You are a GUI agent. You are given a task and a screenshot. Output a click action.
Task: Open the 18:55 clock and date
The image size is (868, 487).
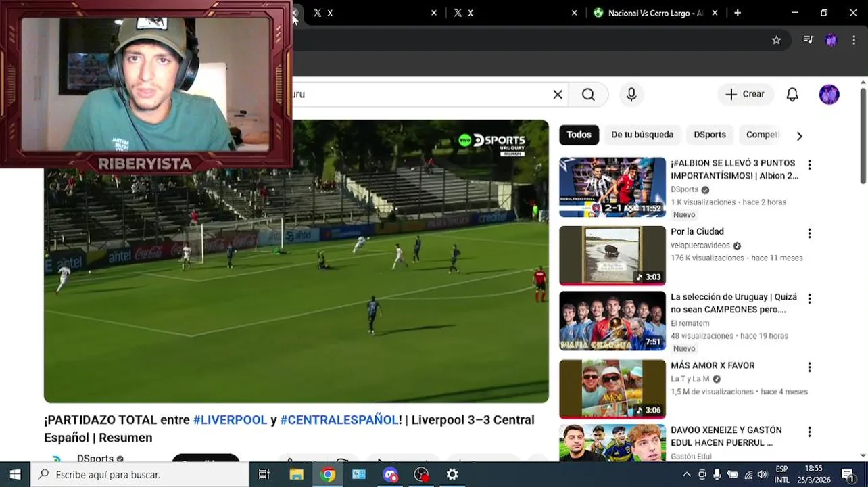point(814,475)
